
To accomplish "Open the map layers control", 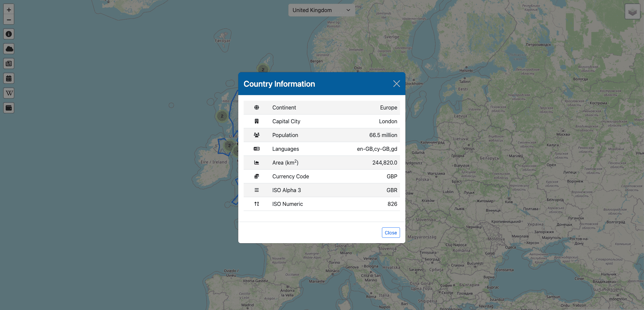I will tap(632, 12).
